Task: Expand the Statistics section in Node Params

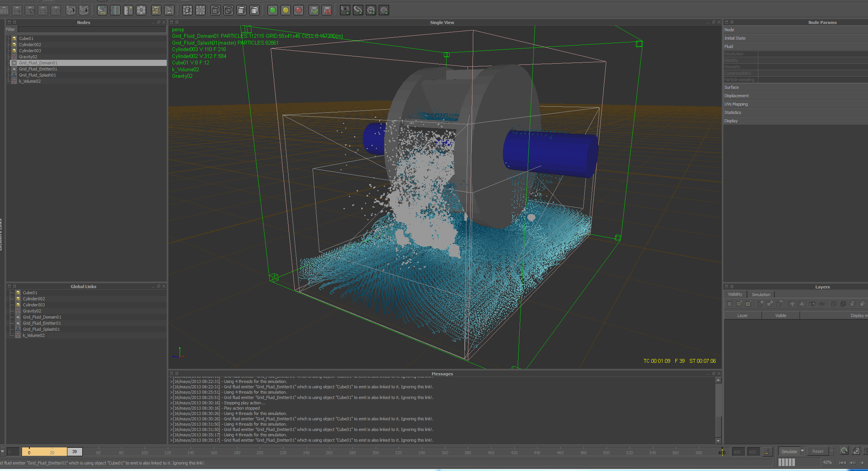Action: (x=733, y=112)
